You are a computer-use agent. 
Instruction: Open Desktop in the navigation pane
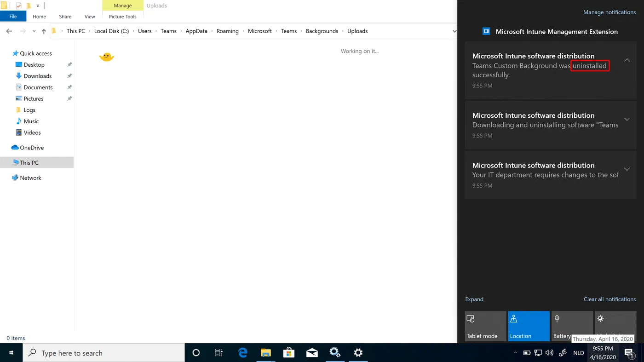coord(34,65)
